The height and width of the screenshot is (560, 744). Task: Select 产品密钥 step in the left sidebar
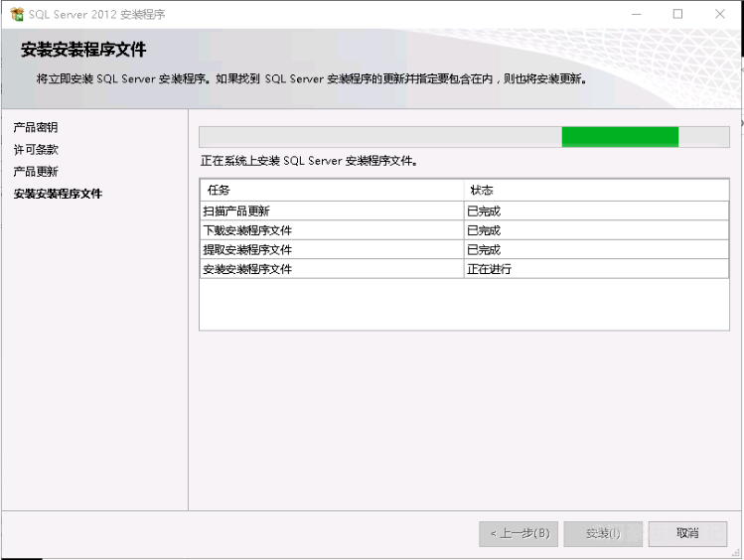[36, 128]
